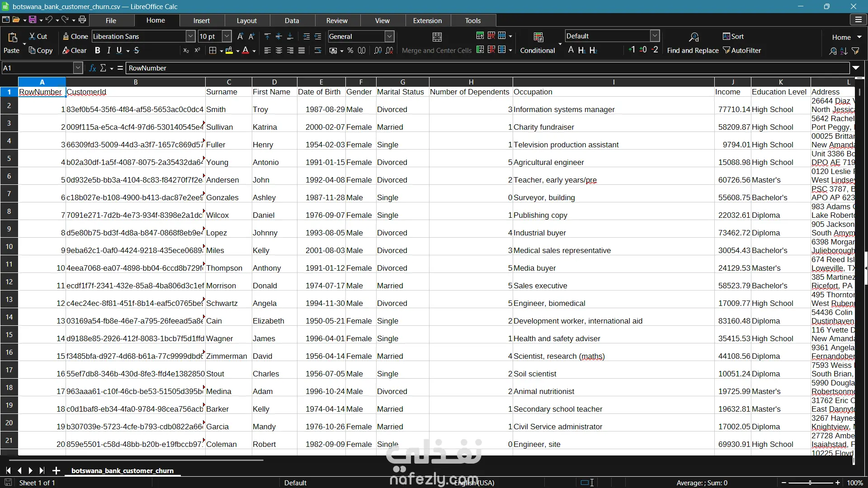Toggle Italic formatting
This screenshot has height=488, width=868.
click(108, 51)
